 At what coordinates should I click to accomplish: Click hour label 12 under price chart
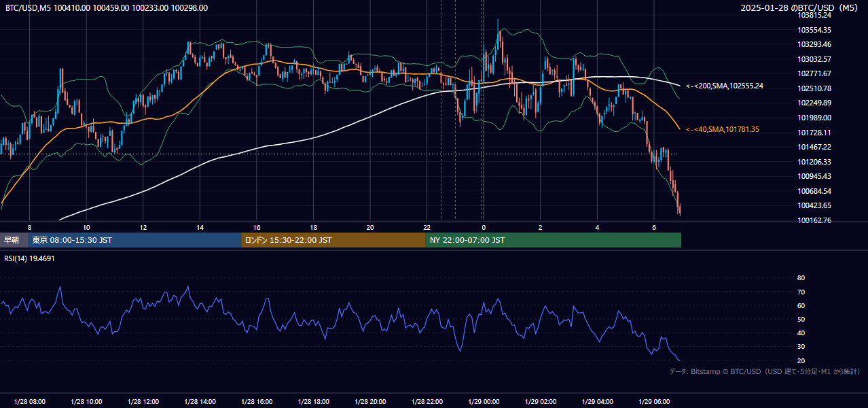pyautogui.click(x=143, y=227)
